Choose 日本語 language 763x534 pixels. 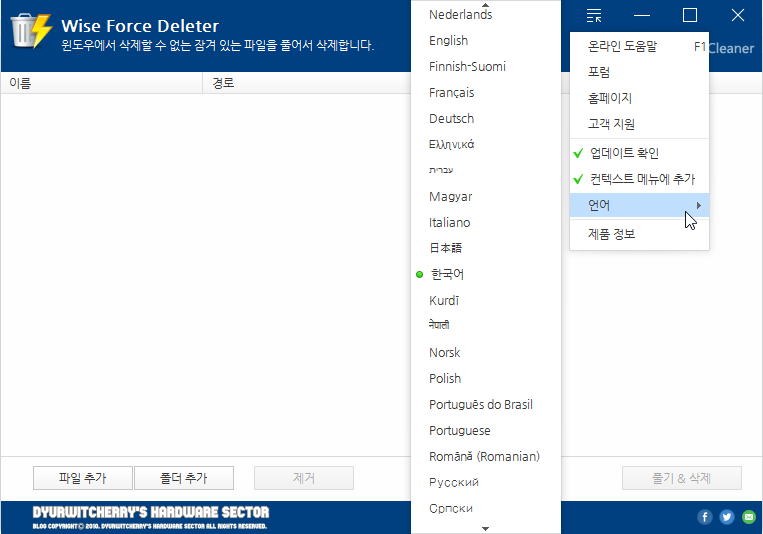click(x=486, y=248)
